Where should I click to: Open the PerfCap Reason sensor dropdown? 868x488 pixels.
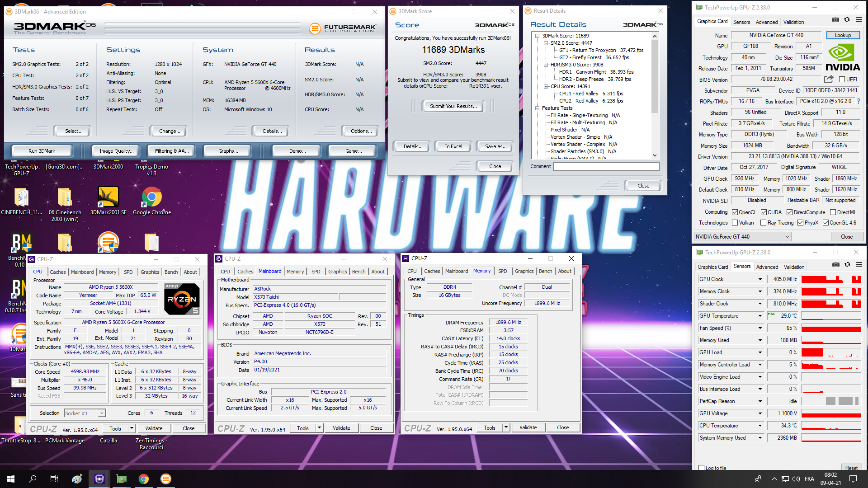point(760,401)
